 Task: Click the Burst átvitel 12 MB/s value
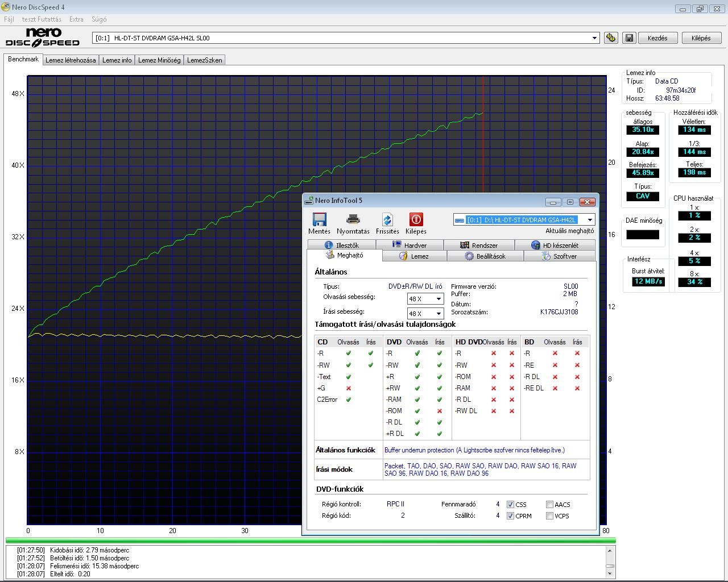(648, 281)
